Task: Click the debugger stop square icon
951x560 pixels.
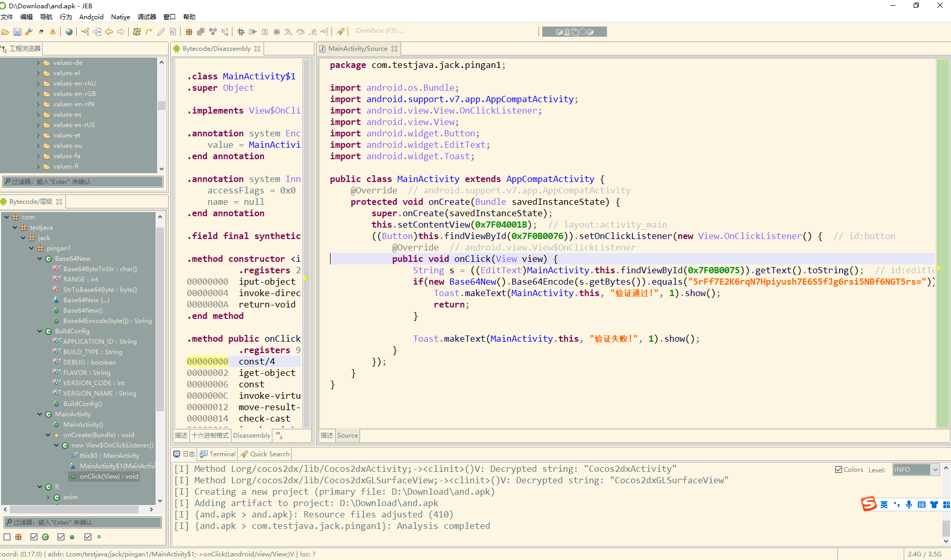Action: tap(277, 32)
